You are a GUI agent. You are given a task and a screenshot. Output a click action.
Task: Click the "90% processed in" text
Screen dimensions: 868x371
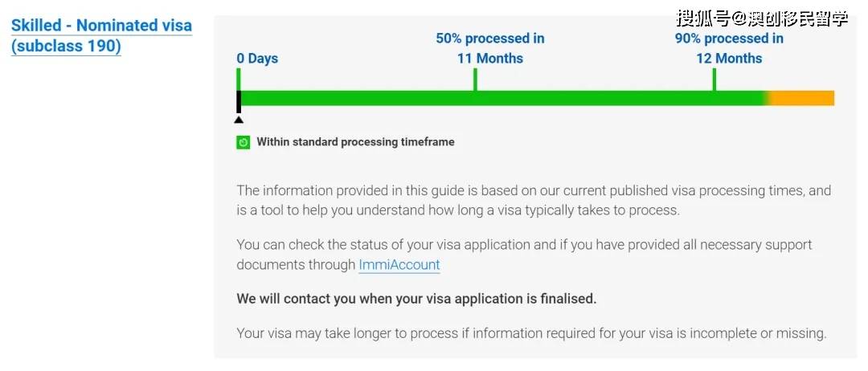[x=729, y=39]
